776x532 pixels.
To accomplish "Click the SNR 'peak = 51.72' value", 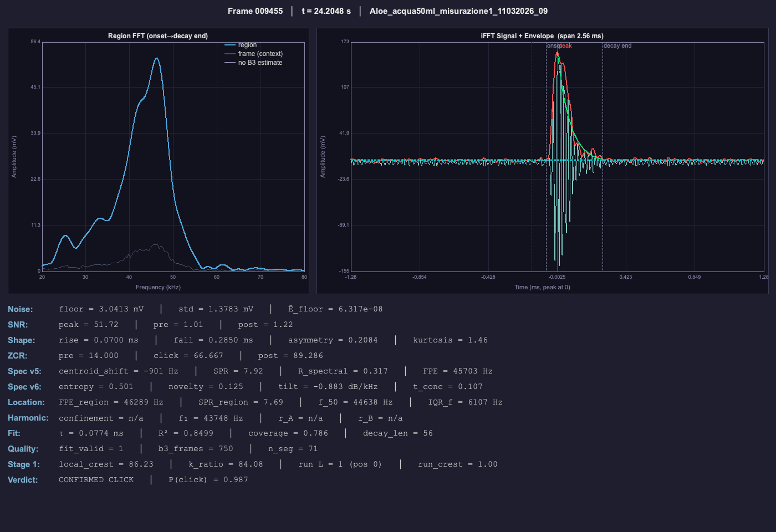I will (x=89, y=325).
